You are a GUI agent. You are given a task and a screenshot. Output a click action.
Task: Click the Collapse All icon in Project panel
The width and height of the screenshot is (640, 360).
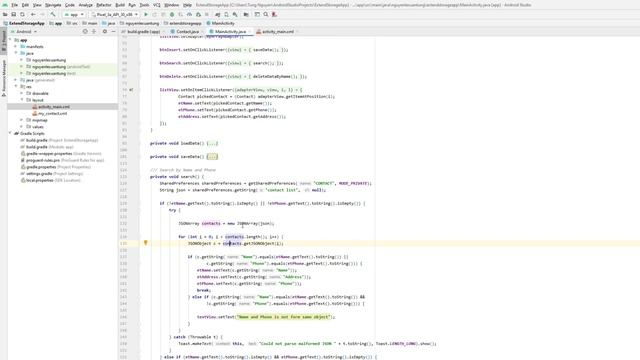(x=94, y=31)
